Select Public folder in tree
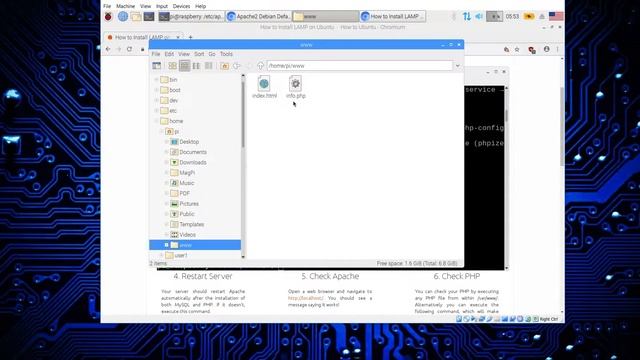 182,214
